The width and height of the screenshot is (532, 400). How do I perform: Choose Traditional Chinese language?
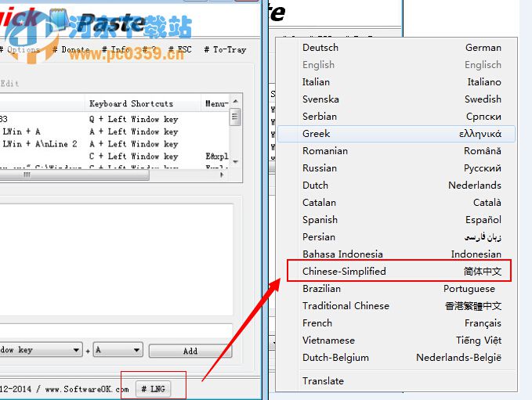click(396, 306)
